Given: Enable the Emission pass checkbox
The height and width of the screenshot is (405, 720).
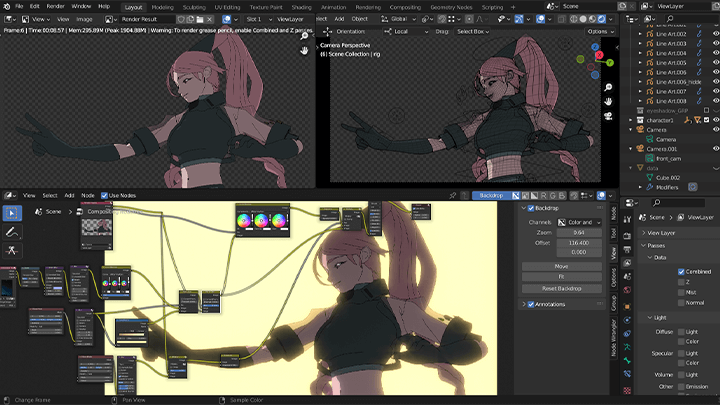Looking at the screenshot, I should pyautogui.click(x=681, y=387).
